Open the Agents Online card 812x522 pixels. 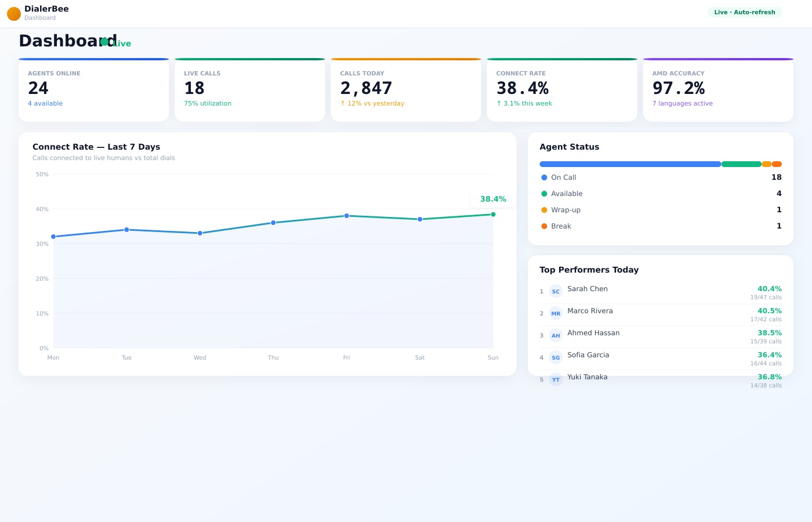pos(94,90)
